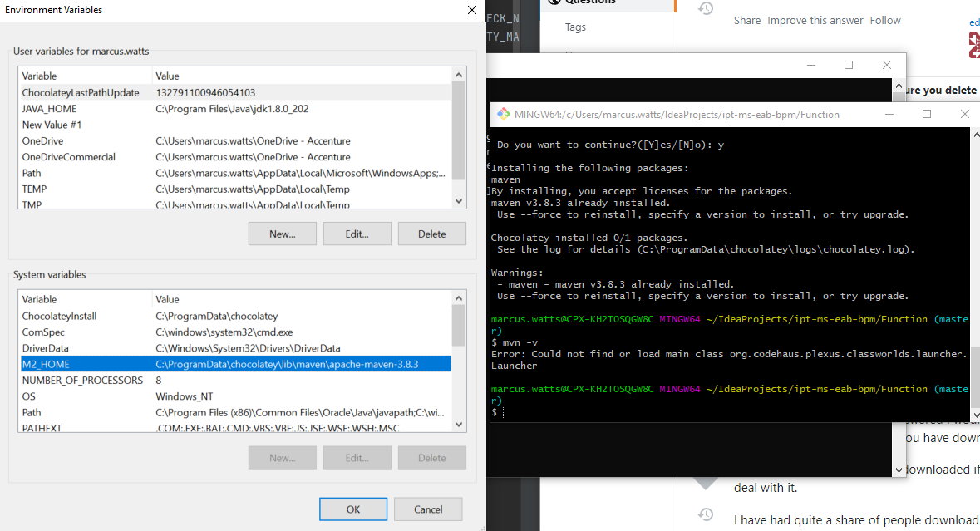Click System variables scrollbar thumb
980x531 pixels.
(459, 325)
